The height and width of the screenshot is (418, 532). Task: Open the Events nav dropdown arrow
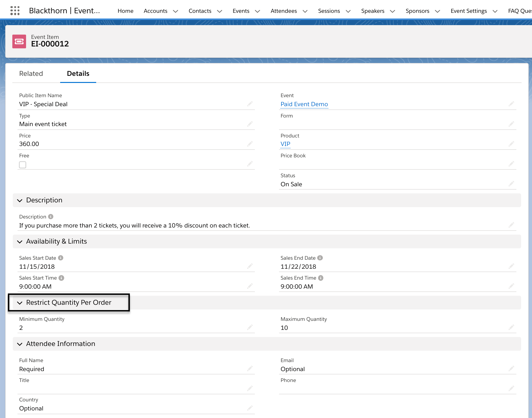point(257,11)
